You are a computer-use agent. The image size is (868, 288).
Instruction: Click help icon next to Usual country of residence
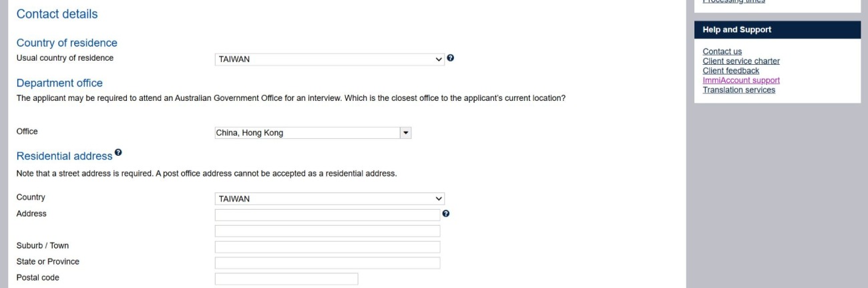tap(451, 58)
